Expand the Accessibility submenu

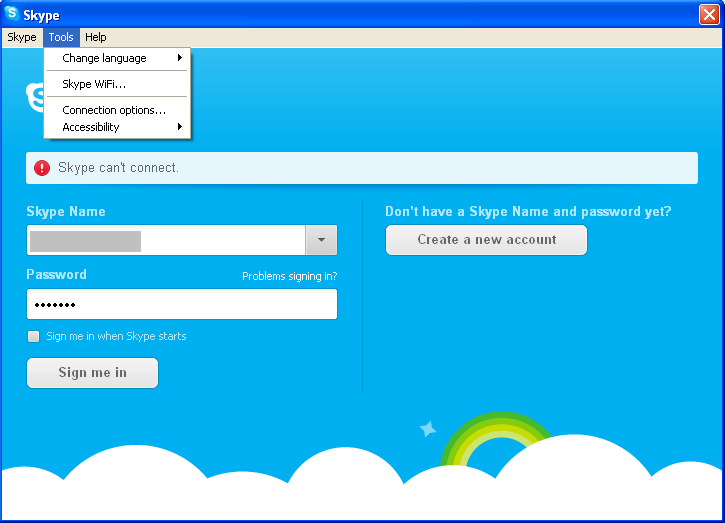coord(117,127)
